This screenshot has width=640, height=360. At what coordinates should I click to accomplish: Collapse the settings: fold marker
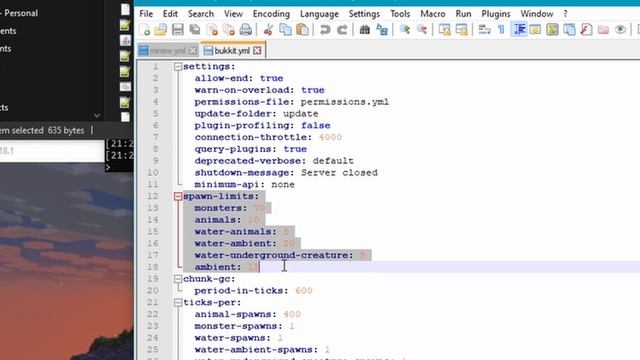coord(178,67)
